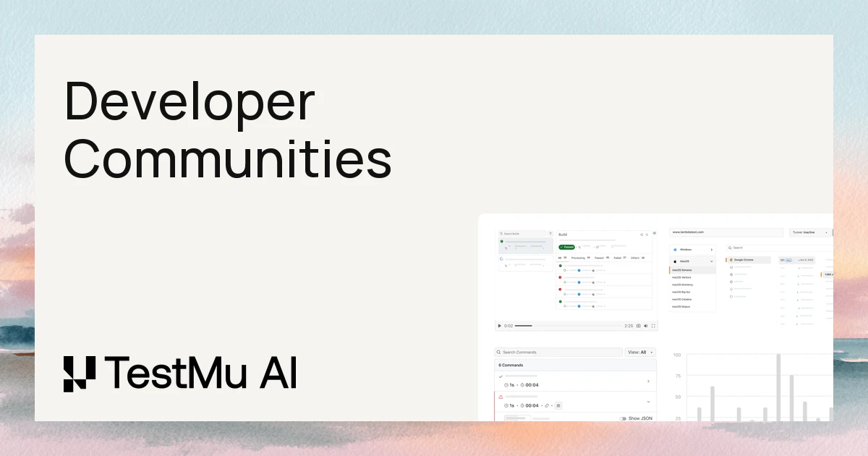Select macOS Mojave version
868x456 pixels.
click(x=681, y=306)
